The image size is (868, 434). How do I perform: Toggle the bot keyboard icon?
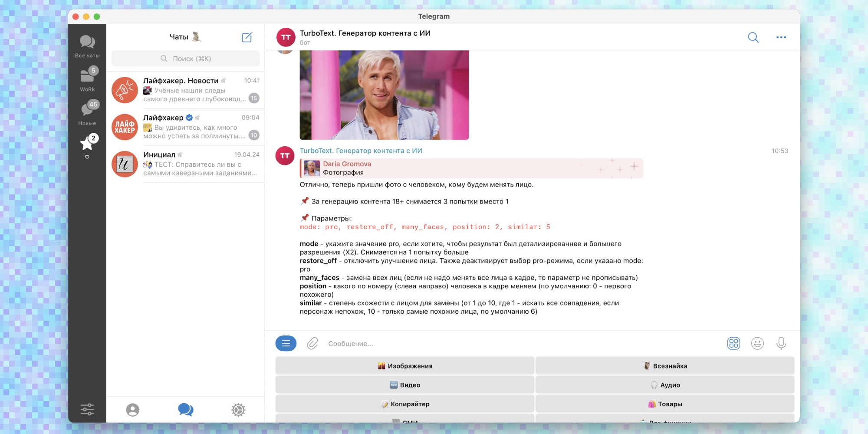point(733,343)
